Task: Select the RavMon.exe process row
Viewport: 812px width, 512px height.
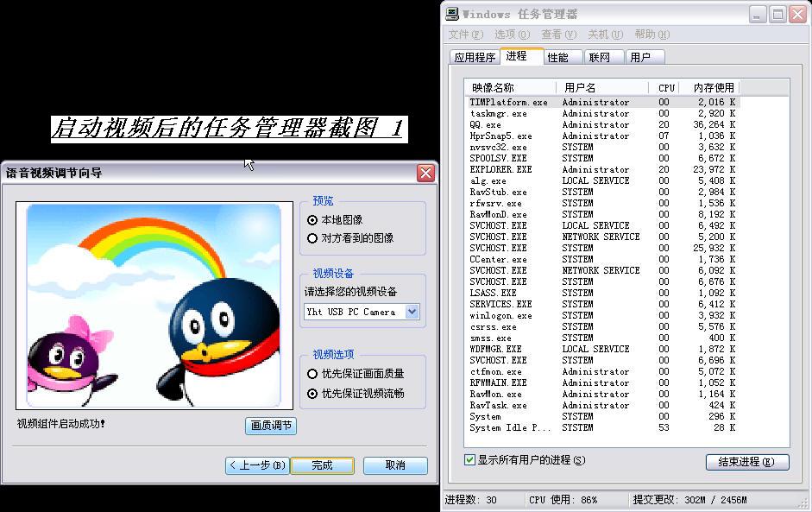Action: [x=603, y=395]
